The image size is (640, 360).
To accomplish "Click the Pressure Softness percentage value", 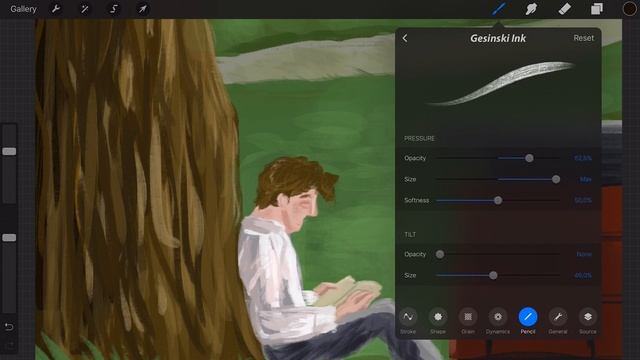I will tap(582, 200).
